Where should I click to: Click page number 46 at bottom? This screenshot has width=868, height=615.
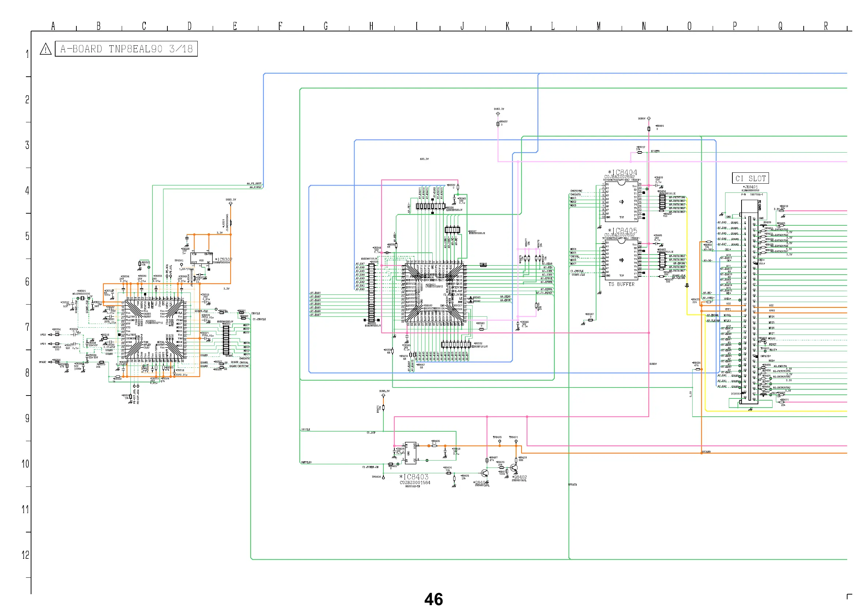[433, 599]
